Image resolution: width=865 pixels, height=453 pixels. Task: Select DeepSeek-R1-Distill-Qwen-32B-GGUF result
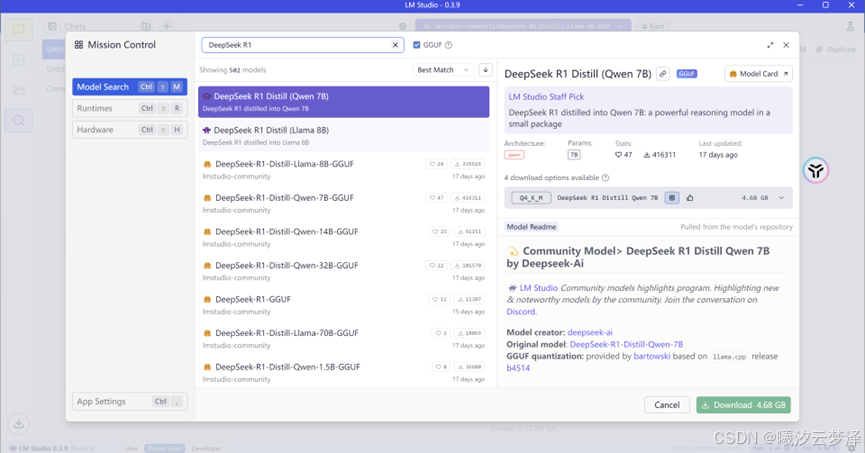tap(344, 271)
